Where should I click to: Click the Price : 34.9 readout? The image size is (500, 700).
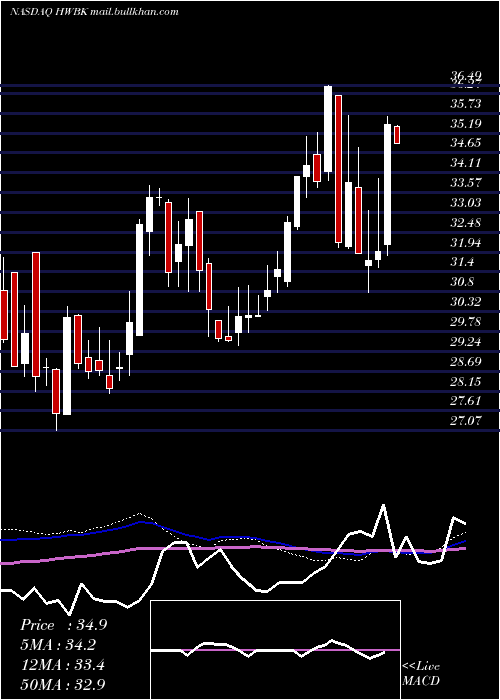click(63, 625)
